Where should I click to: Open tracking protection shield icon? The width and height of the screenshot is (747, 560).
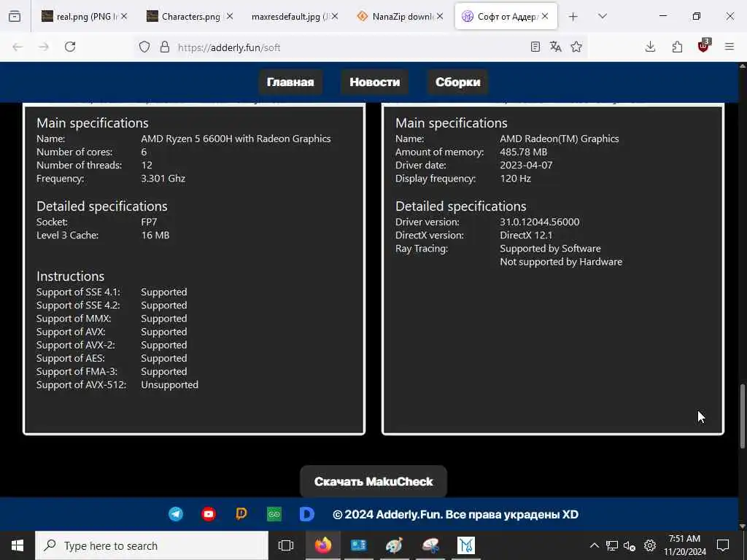pyautogui.click(x=144, y=47)
